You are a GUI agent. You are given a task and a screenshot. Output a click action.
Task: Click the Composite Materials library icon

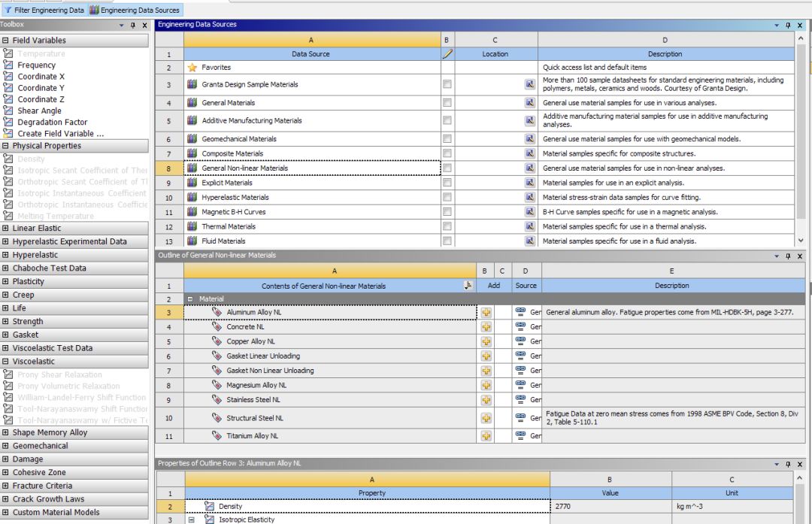pos(192,154)
